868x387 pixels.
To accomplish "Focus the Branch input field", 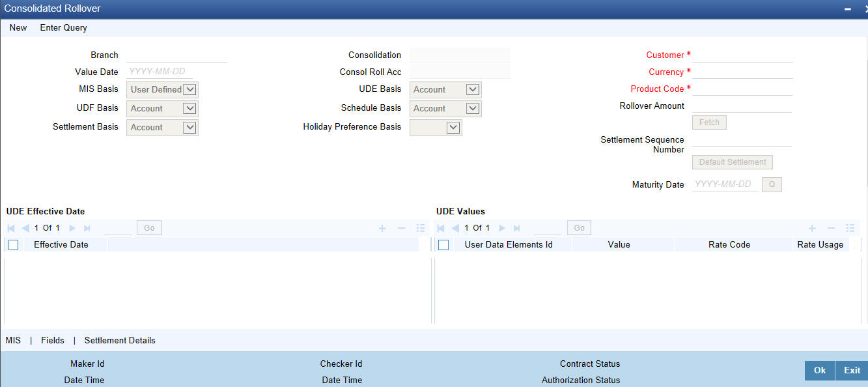I will tap(176, 55).
